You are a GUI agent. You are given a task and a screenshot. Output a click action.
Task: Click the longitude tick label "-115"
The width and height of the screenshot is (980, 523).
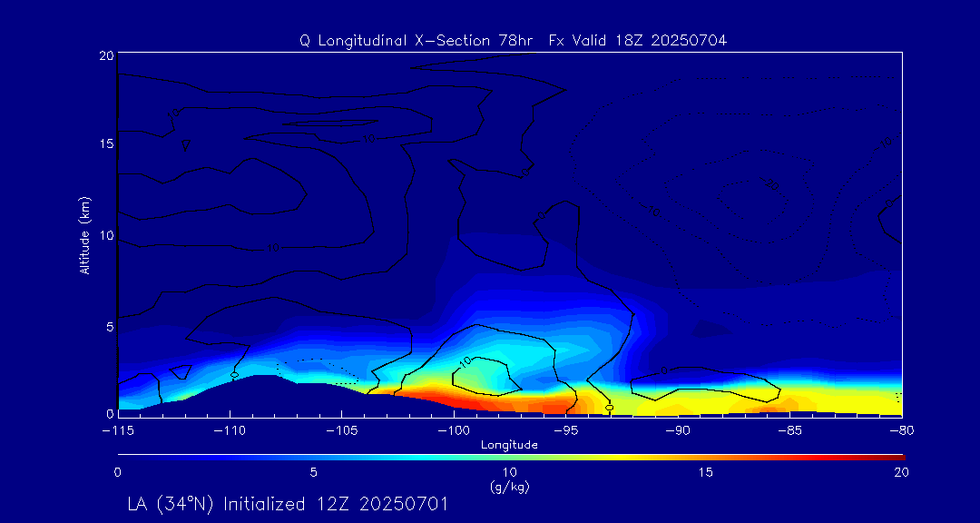(118, 431)
